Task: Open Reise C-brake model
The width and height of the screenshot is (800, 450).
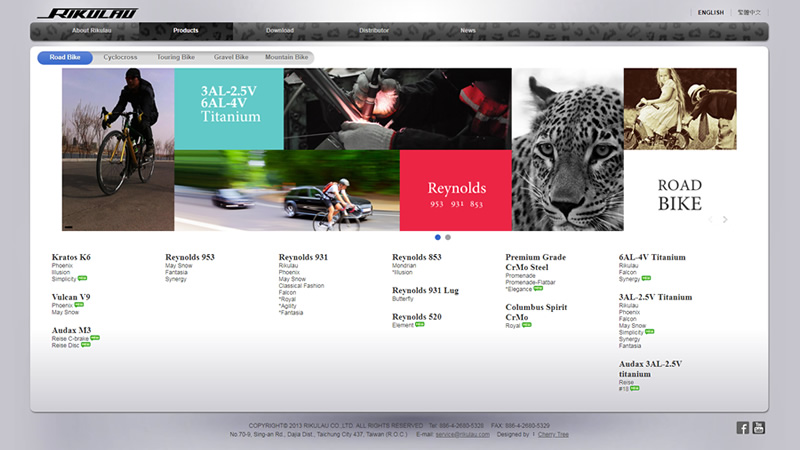Action: [x=70, y=338]
